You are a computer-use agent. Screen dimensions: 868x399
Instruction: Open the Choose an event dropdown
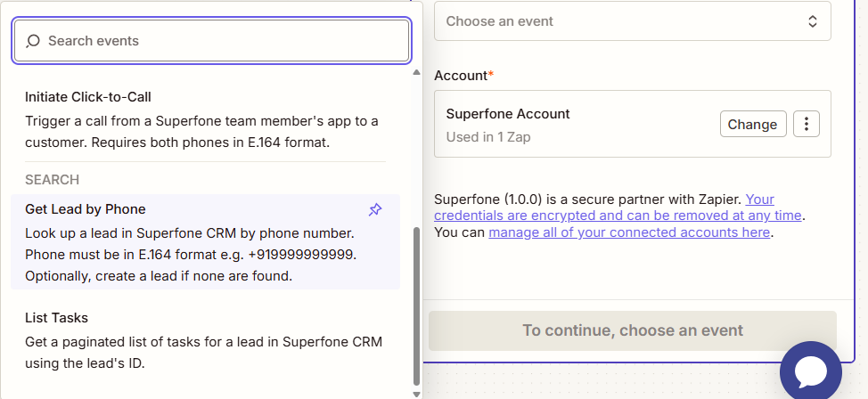632,21
